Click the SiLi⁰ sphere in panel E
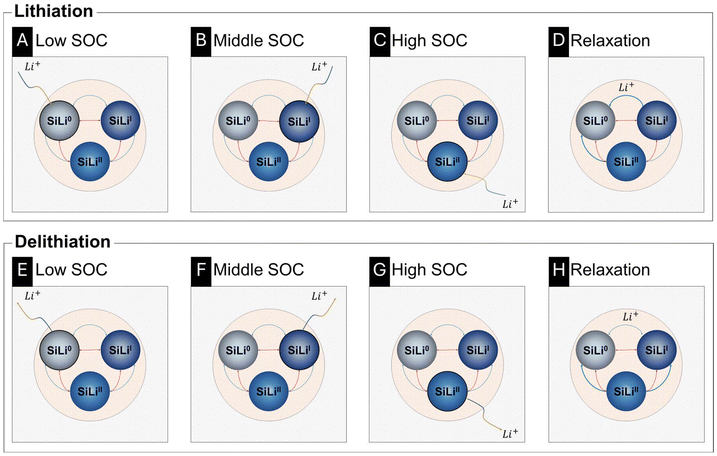The width and height of the screenshot is (717, 456). 62,348
